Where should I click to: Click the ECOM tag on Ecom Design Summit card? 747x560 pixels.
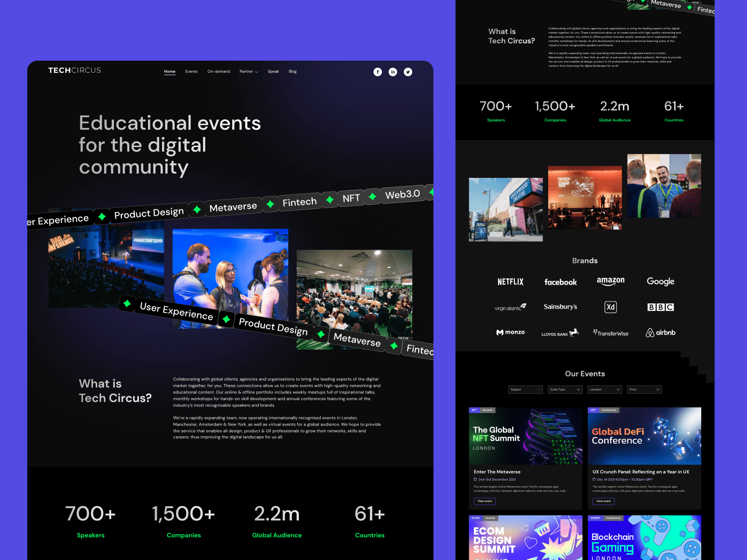click(x=476, y=518)
